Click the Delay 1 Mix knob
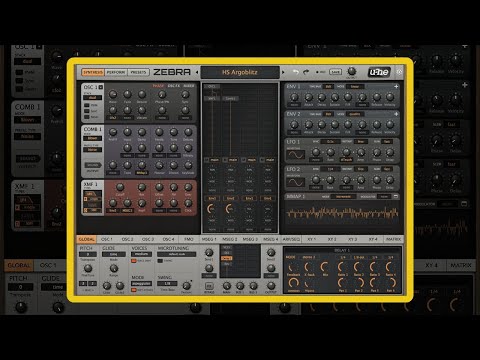480x360 pixels. [x=325, y=267]
